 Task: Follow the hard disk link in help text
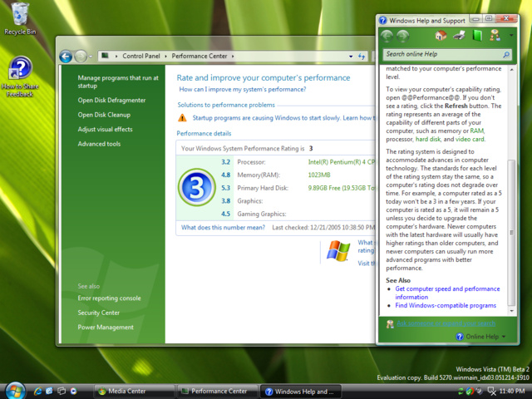[x=428, y=139]
